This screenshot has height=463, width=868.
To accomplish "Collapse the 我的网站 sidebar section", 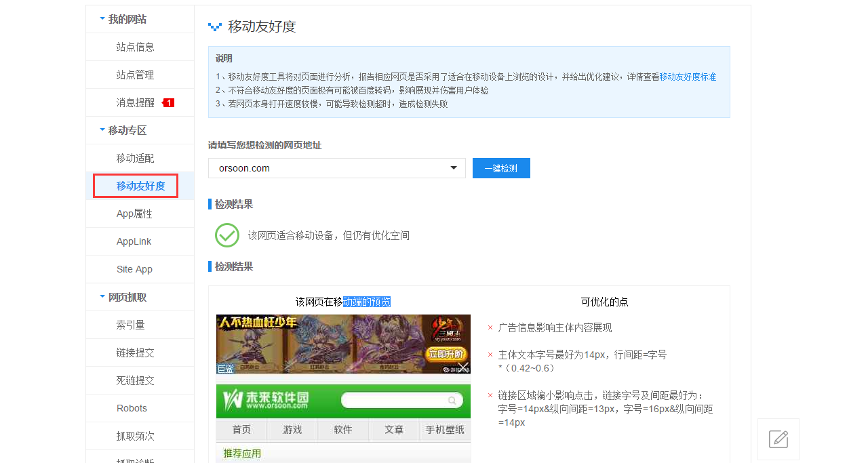I will click(x=102, y=19).
